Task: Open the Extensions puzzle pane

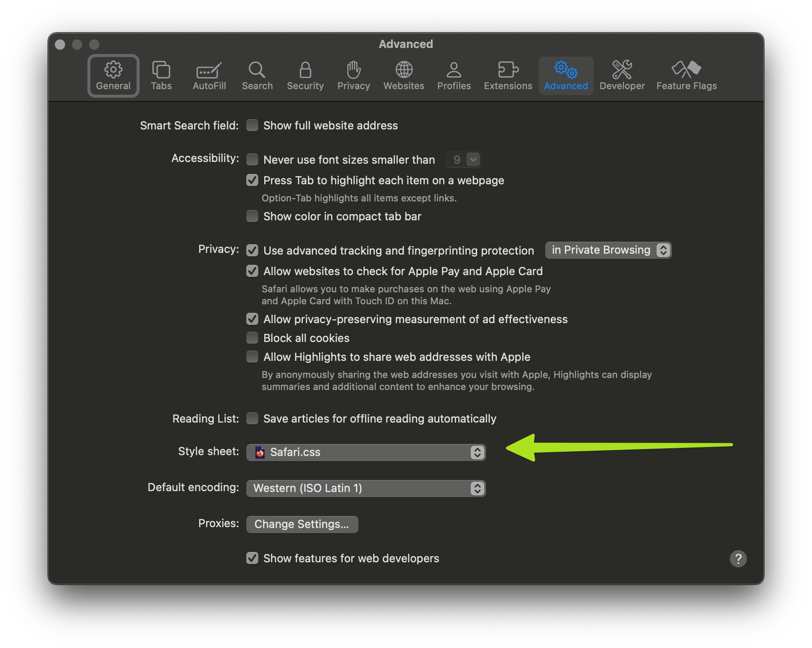Action: [508, 75]
